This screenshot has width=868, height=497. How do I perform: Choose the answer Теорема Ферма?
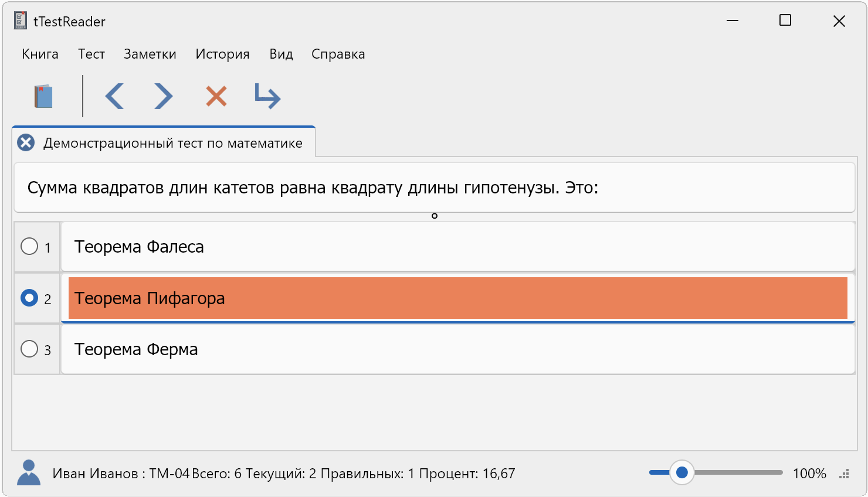click(136, 349)
